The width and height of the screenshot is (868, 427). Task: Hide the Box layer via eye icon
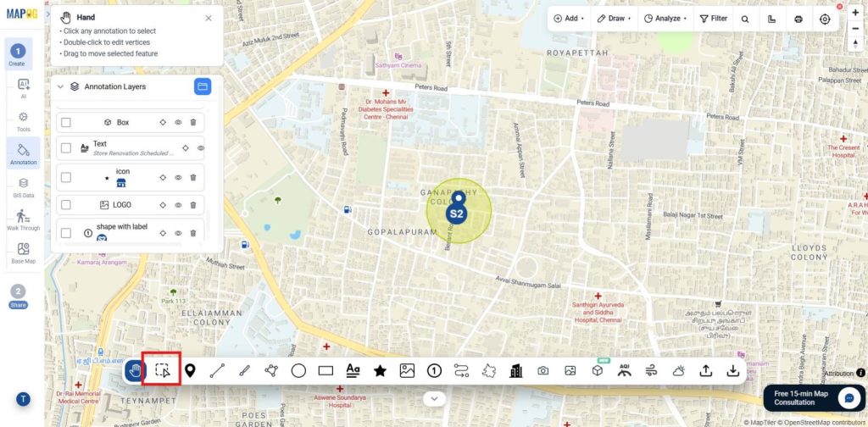point(178,122)
